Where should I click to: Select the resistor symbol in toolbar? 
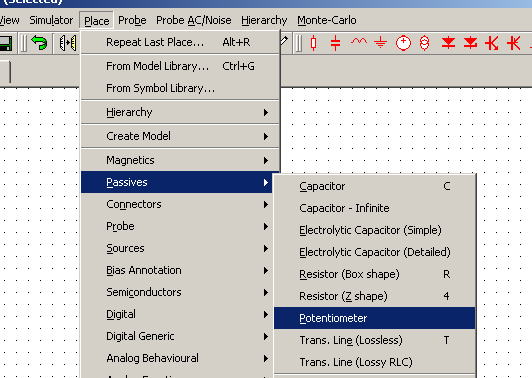click(x=314, y=43)
